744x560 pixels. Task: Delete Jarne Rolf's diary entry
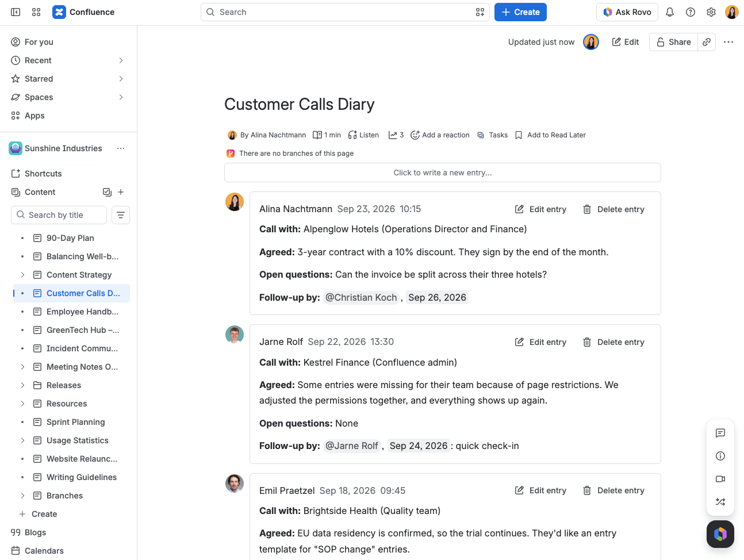tap(613, 342)
